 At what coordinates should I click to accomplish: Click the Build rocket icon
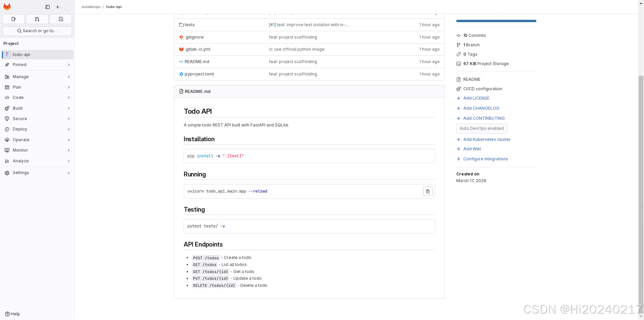coord(7,108)
